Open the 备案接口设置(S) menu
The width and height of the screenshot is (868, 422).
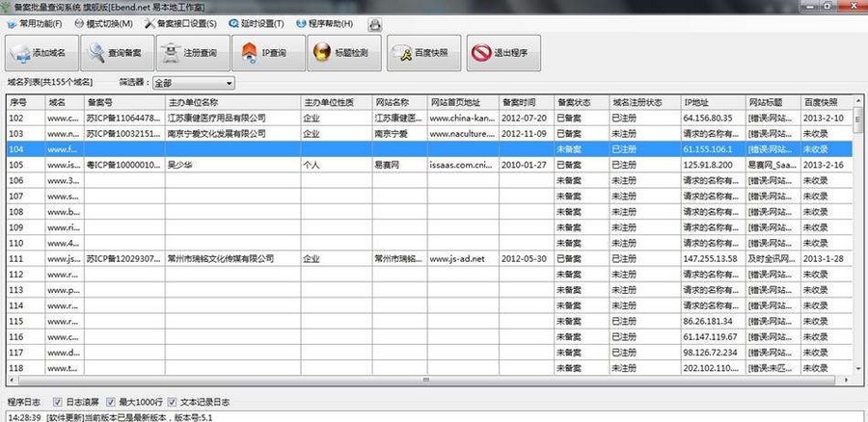180,24
